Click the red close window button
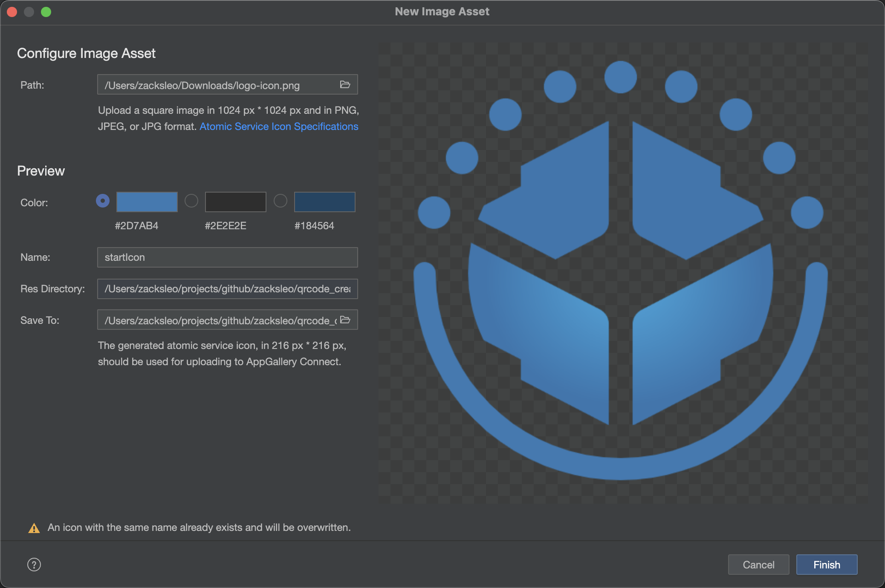Viewport: 885px width, 588px height. click(12, 12)
